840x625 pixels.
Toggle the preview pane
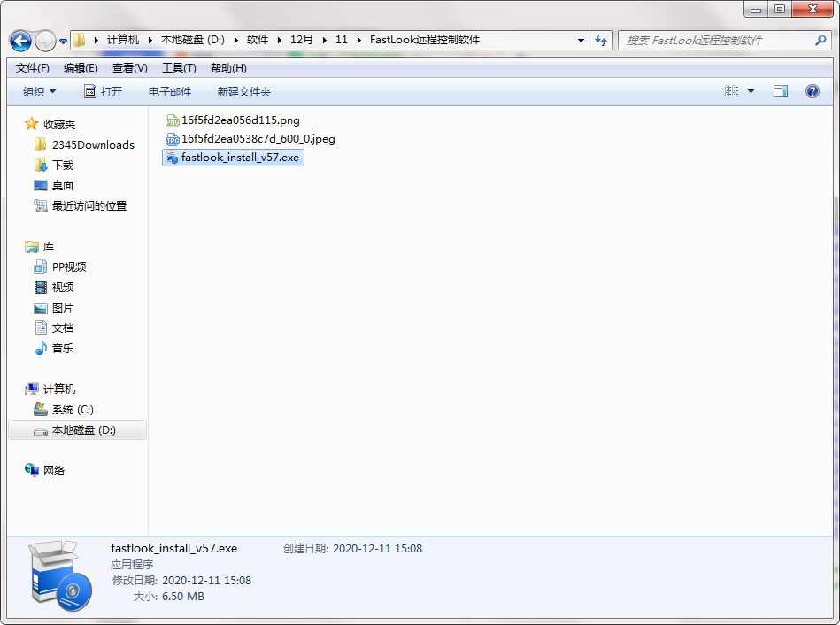(x=781, y=91)
